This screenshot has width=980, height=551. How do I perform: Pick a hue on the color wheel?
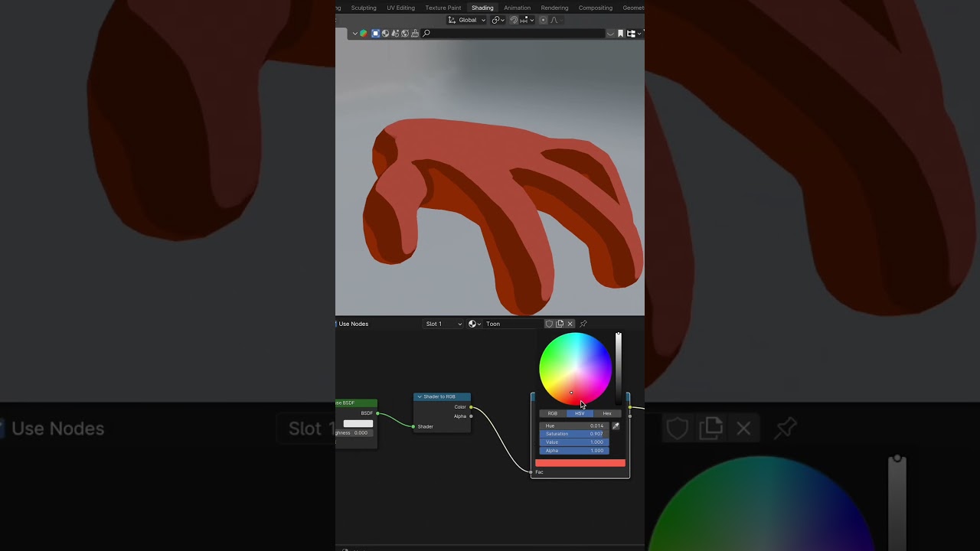576,369
